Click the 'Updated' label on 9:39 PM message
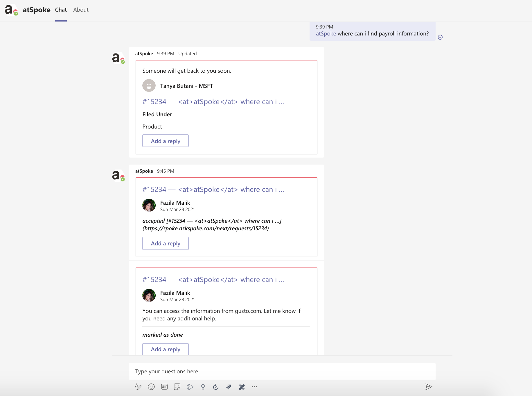 click(188, 53)
